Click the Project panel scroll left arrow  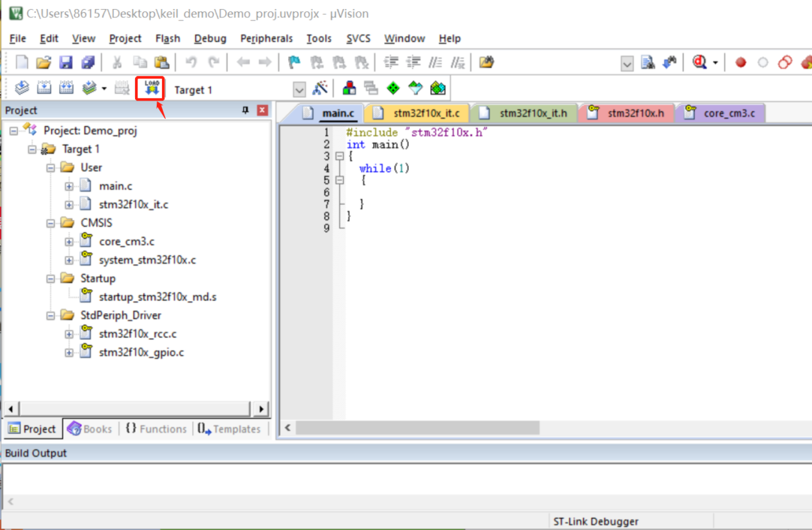click(11, 409)
